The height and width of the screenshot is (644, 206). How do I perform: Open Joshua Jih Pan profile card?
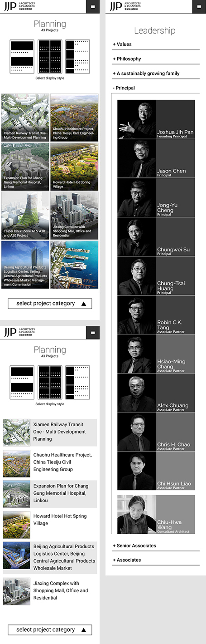(x=156, y=119)
